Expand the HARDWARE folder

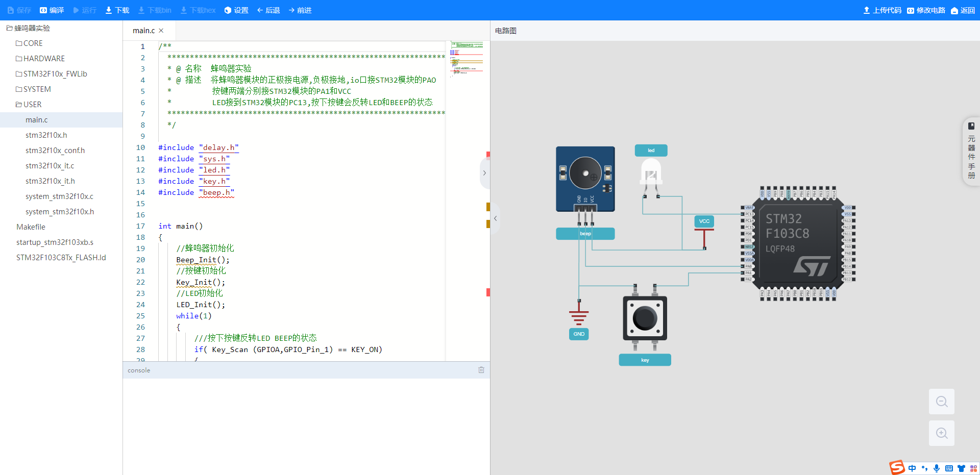pyautogui.click(x=40, y=59)
